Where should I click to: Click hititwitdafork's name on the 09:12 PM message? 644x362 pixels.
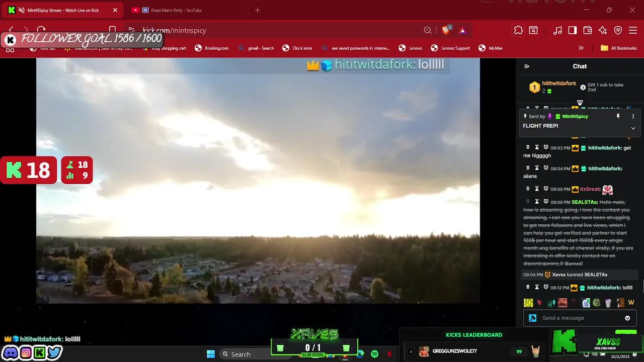coord(603,288)
